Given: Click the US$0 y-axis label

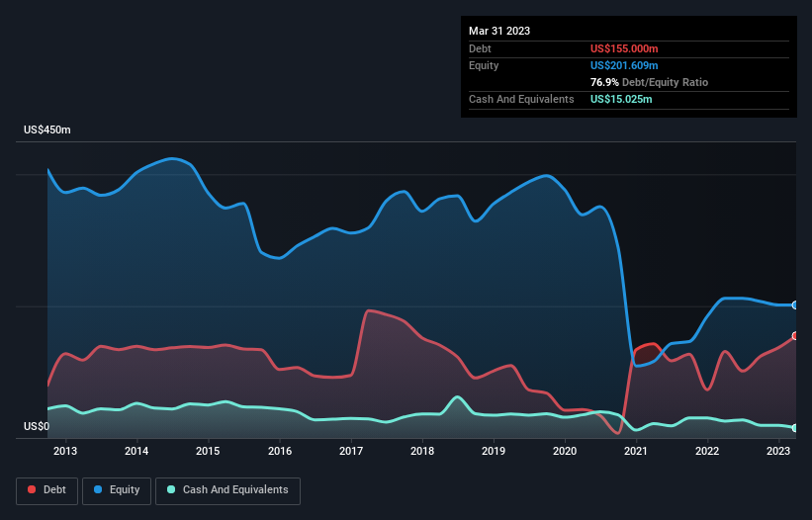Looking at the screenshot, I should click(x=37, y=426).
